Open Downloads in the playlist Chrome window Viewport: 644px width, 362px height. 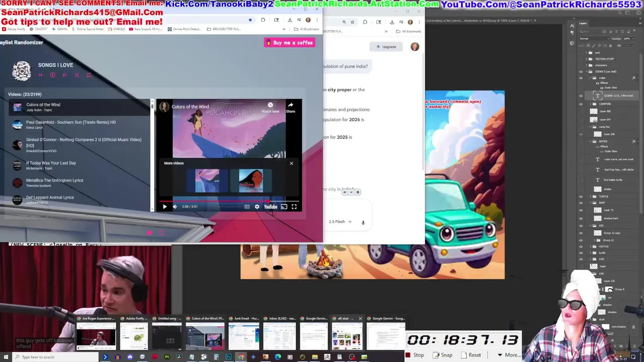[x=290, y=20]
